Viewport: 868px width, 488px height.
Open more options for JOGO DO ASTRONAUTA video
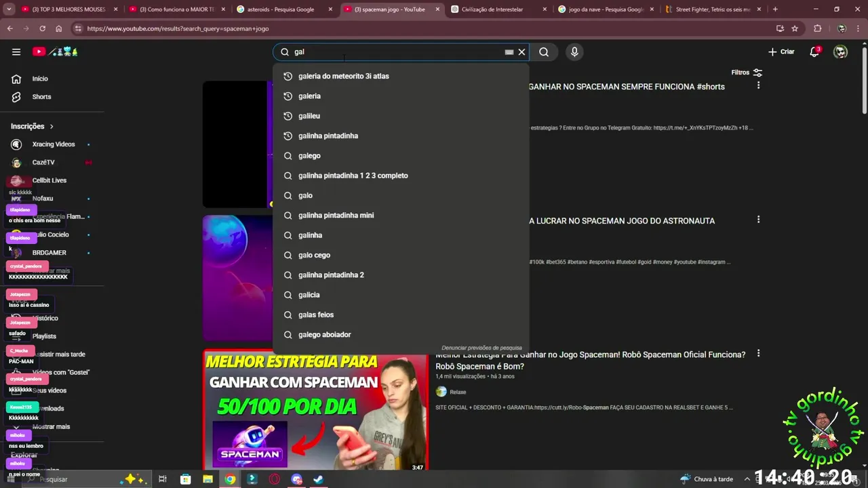tap(758, 220)
